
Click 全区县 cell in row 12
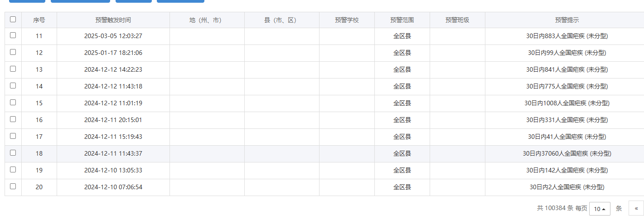[x=402, y=53]
